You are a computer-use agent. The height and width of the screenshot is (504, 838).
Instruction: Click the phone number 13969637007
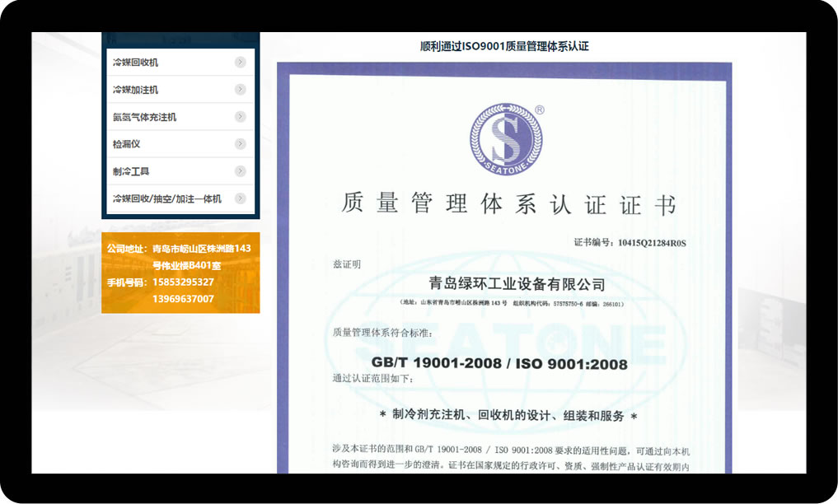click(x=183, y=299)
